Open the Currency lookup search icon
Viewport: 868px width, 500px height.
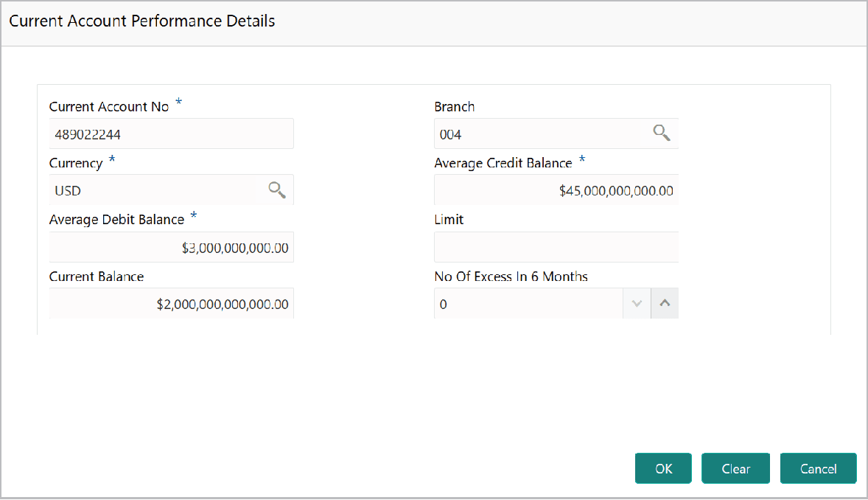(276, 190)
